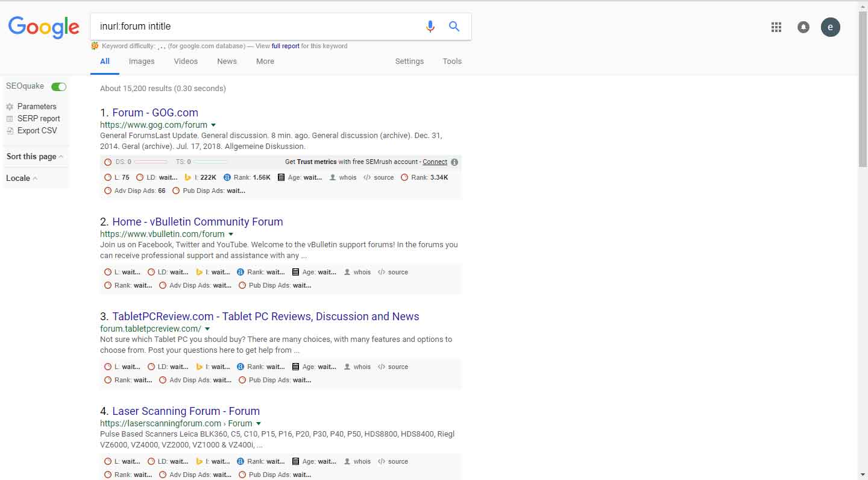The height and width of the screenshot is (480, 868).
Task: Click 'About 15,200 results' text
Action: 136,89
